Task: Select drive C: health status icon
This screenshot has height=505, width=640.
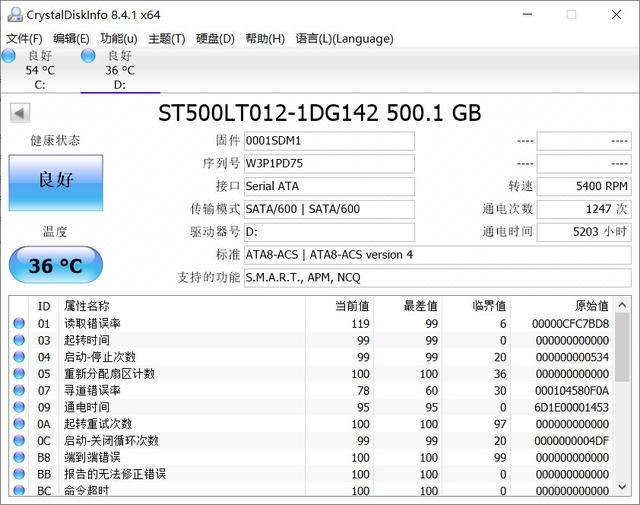Action: [9, 56]
